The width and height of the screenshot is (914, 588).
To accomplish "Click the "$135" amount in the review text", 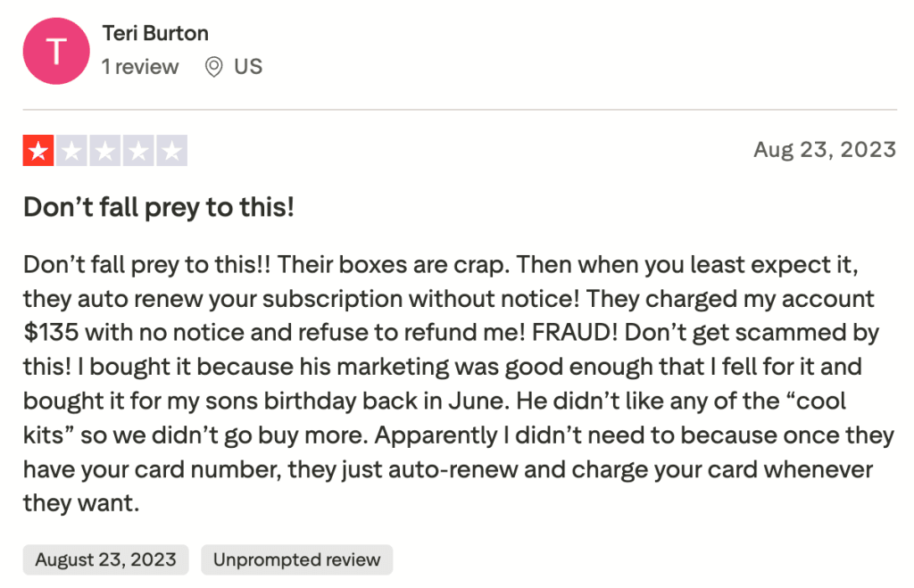I will click(50, 333).
